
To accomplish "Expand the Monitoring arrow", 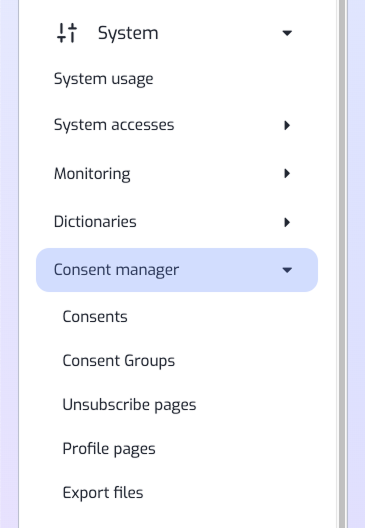I will [x=287, y=173].
